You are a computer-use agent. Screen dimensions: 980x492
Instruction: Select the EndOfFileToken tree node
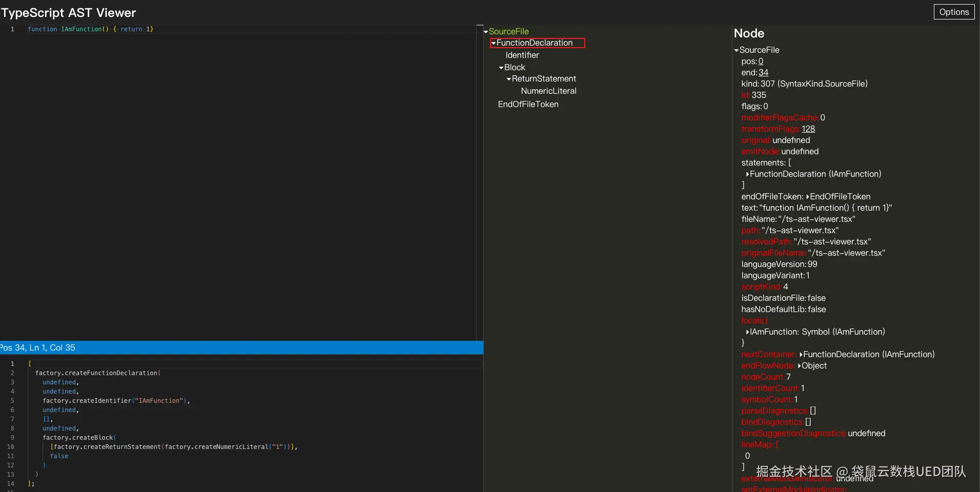528,105
